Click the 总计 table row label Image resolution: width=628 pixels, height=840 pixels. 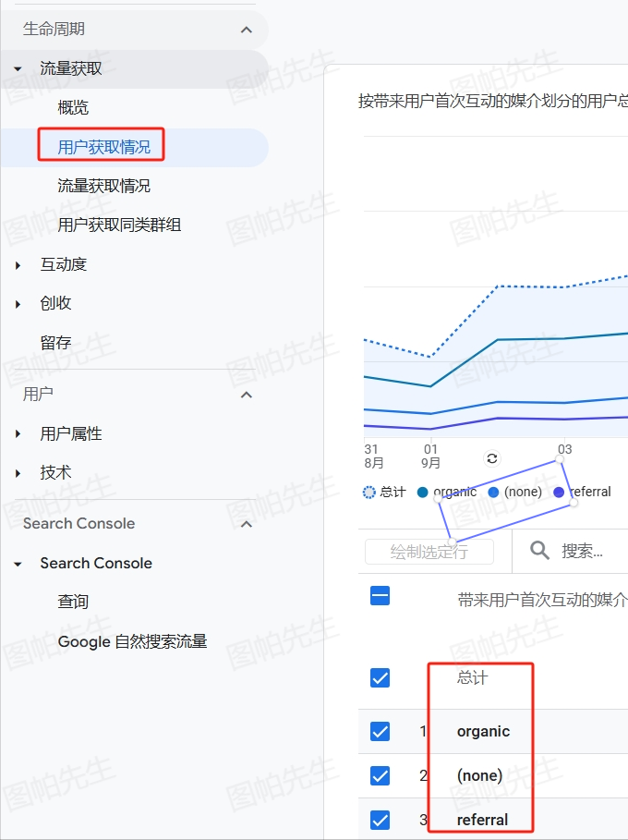pos(472,678)
